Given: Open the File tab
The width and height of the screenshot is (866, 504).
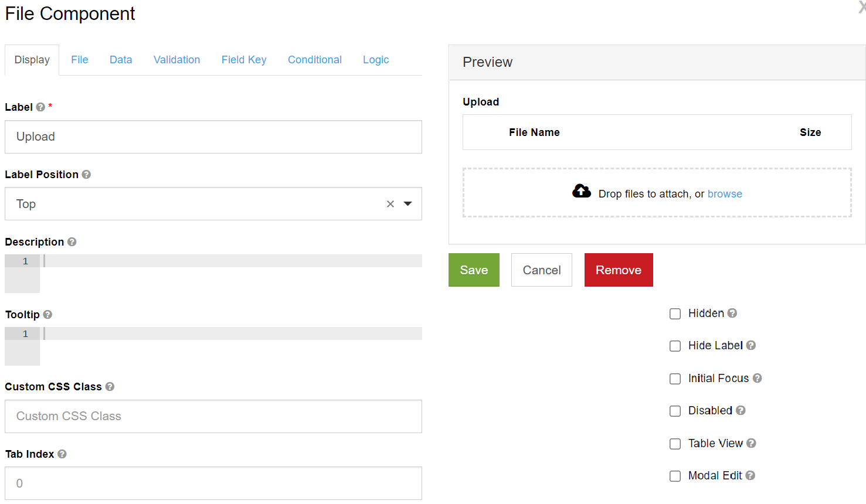Looking at the screenshot, I should [80, 60].
